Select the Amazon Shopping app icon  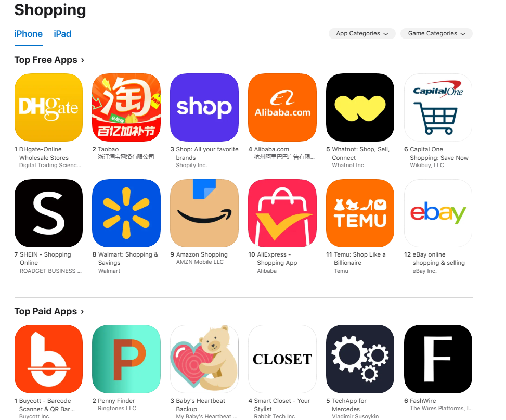point(204,213)
